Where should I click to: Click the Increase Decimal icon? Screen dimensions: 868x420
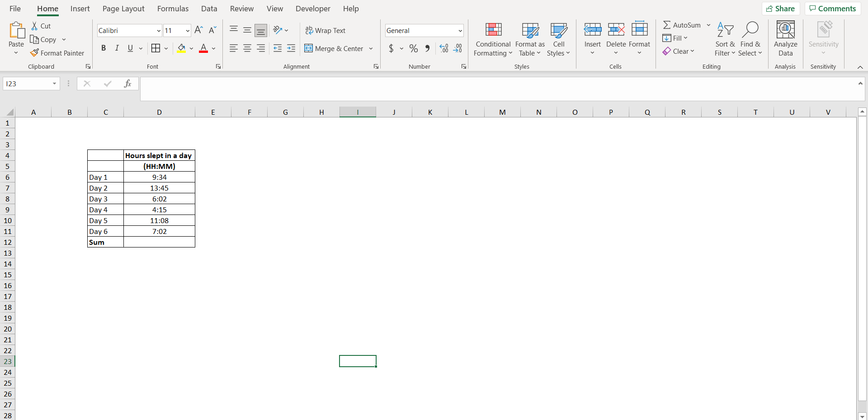click(x=443, y=48)
